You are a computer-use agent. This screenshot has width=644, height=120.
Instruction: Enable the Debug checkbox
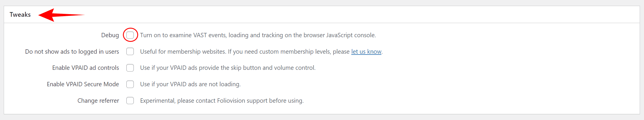tap(130, 35)
